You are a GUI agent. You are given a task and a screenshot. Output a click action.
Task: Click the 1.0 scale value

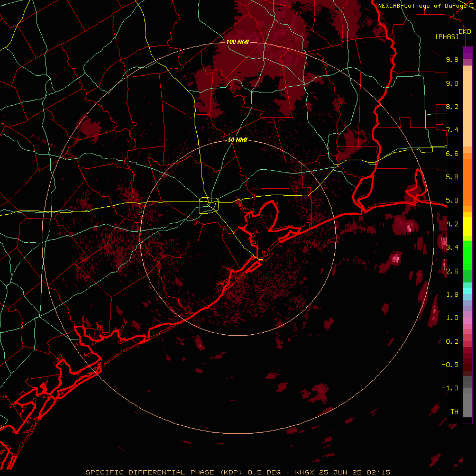tap(452, 318)
